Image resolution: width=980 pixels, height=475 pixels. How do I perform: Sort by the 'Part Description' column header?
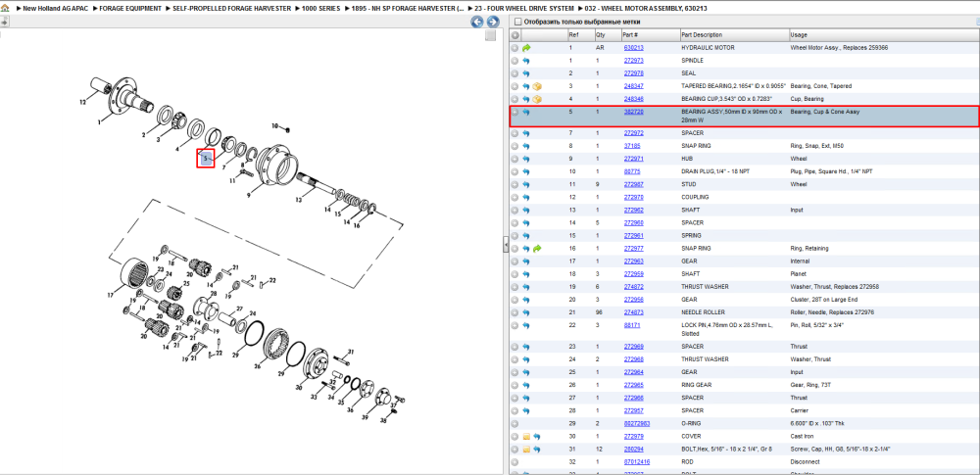click(702, 35)
